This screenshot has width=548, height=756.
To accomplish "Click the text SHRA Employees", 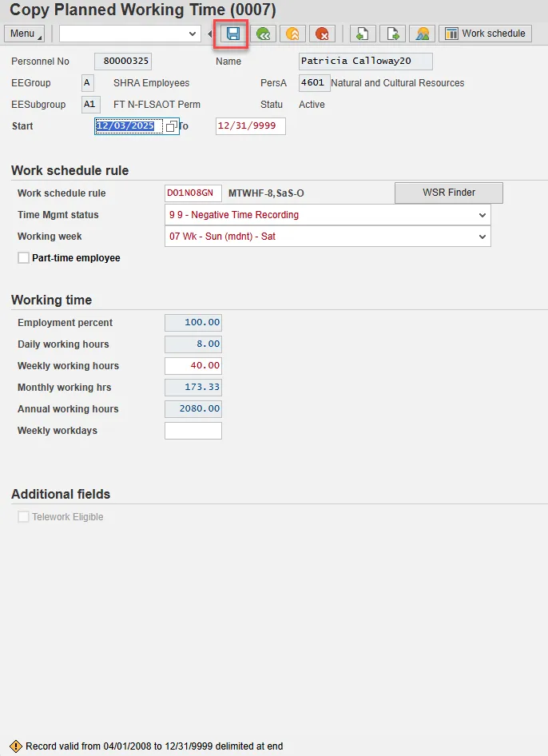I will pyautogui.click(x=151, y=83).
